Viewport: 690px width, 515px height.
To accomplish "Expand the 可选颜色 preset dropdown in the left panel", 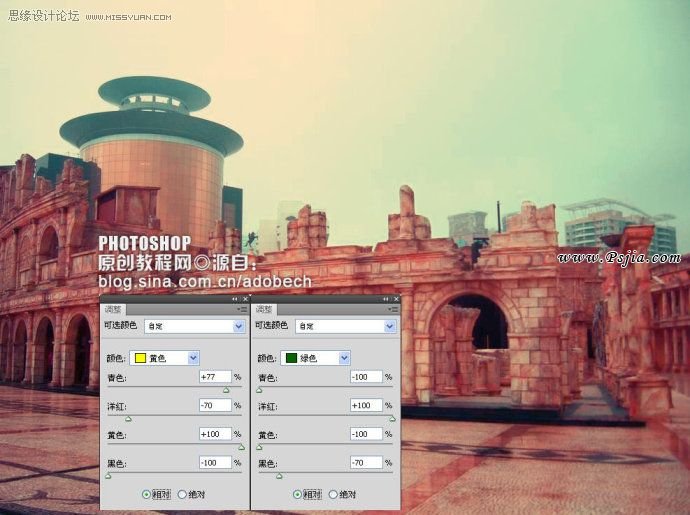I will (x=238, y=326).
